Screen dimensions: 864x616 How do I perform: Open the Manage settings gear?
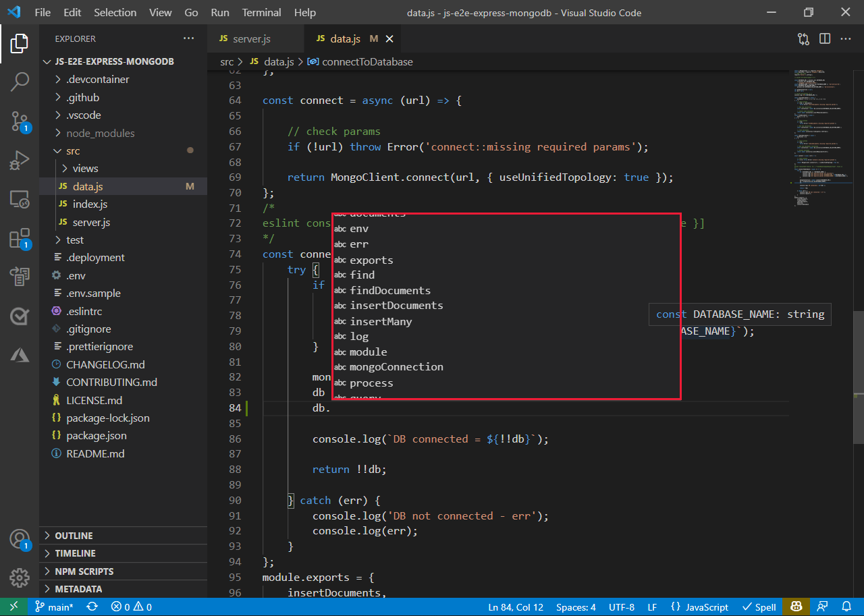[x=20, y=578]
